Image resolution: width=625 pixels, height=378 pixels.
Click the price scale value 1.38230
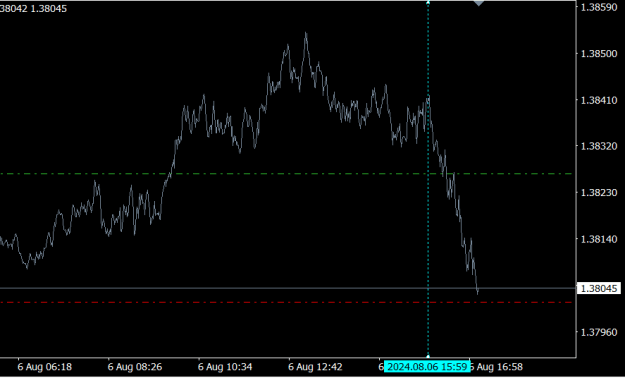tap(599, 193)
